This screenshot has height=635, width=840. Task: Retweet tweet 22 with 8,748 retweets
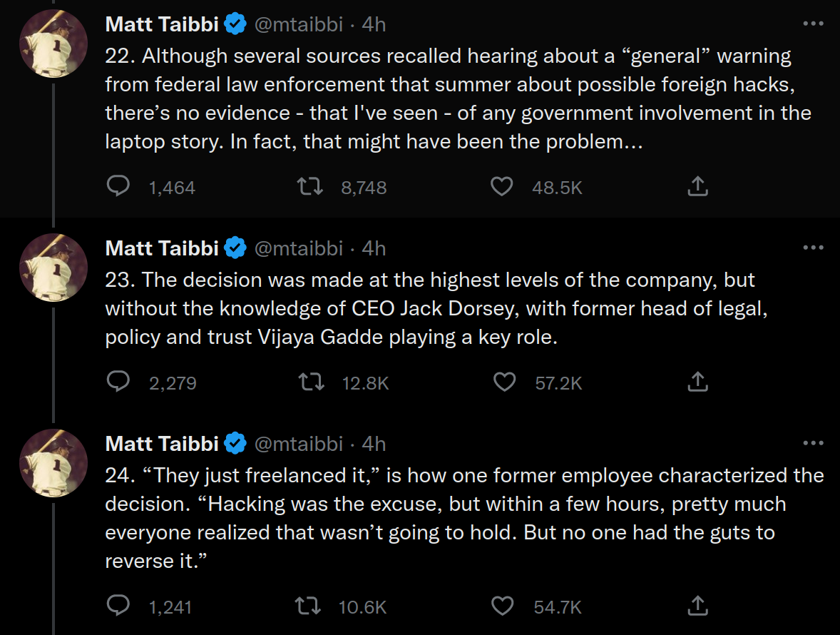310,186
